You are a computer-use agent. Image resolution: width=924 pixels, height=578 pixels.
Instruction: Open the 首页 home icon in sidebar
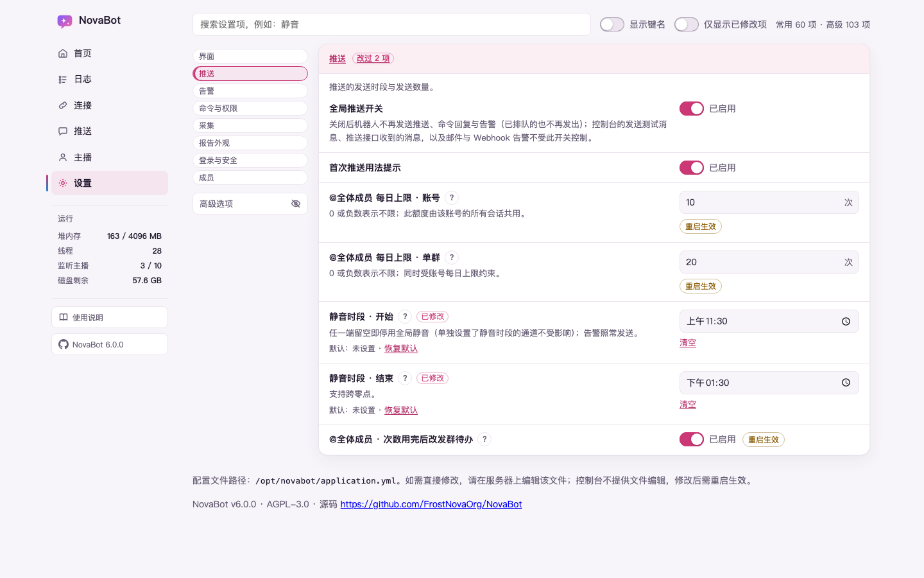tap(63, 53)
